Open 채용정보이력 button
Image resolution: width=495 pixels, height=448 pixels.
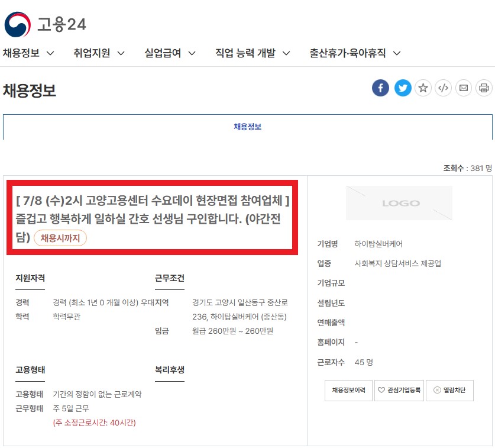(x=348, y=390)
